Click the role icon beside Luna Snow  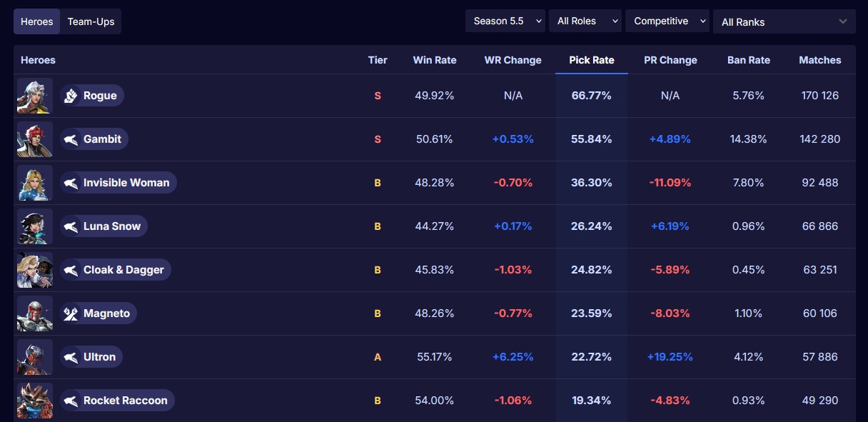[x=71, y=226]
